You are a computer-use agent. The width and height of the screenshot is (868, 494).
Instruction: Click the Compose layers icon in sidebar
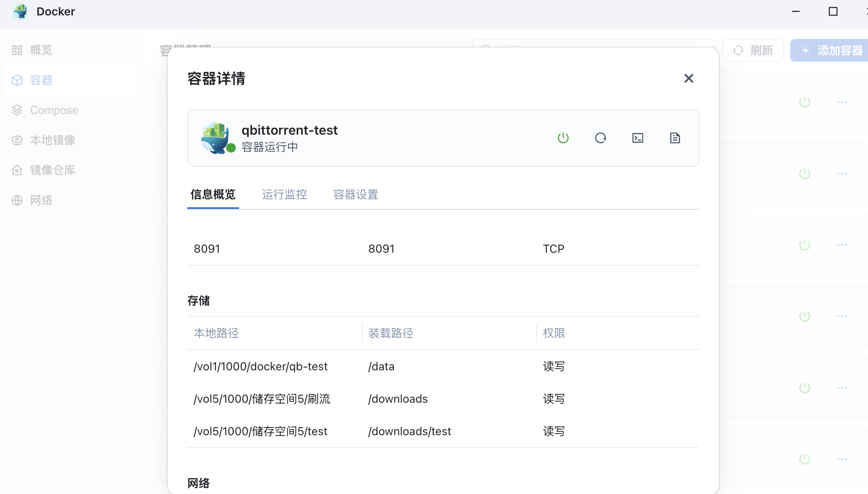tap(17, 110)
